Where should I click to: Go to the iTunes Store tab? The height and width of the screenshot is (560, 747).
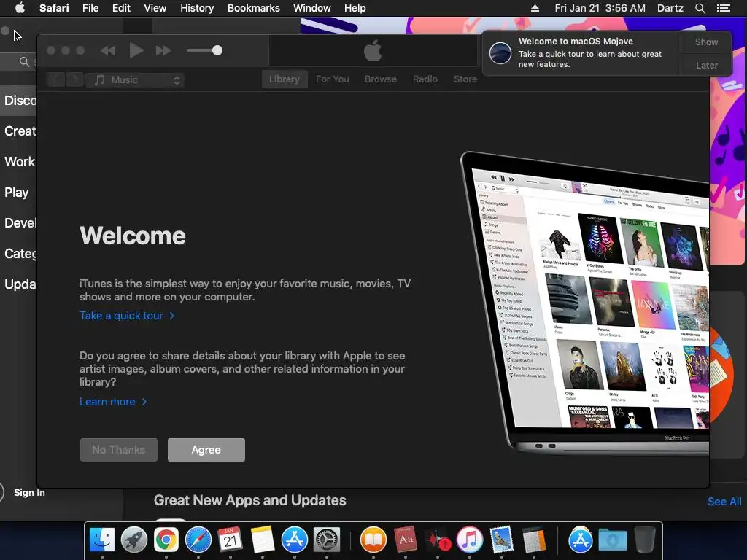point(465,79)
